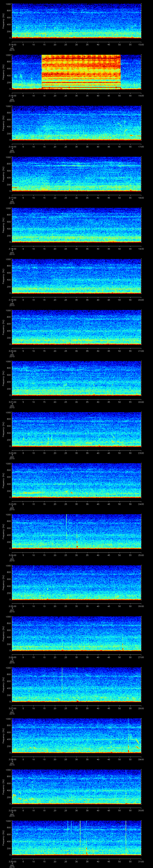
Task: Click the 3:20:00 time axis label
Action: (12, 351)
